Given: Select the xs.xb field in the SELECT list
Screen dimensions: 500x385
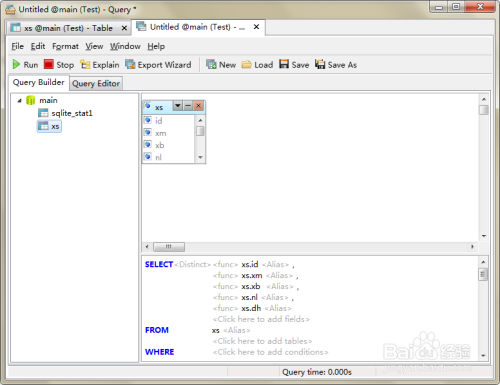Looking at the screenshot, I should point(251,286).
